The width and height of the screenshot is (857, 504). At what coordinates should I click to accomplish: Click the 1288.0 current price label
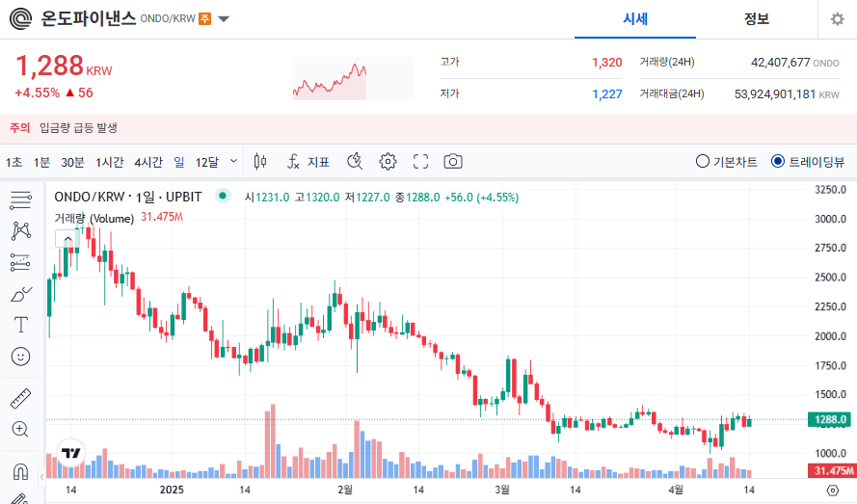click(830, 419)
